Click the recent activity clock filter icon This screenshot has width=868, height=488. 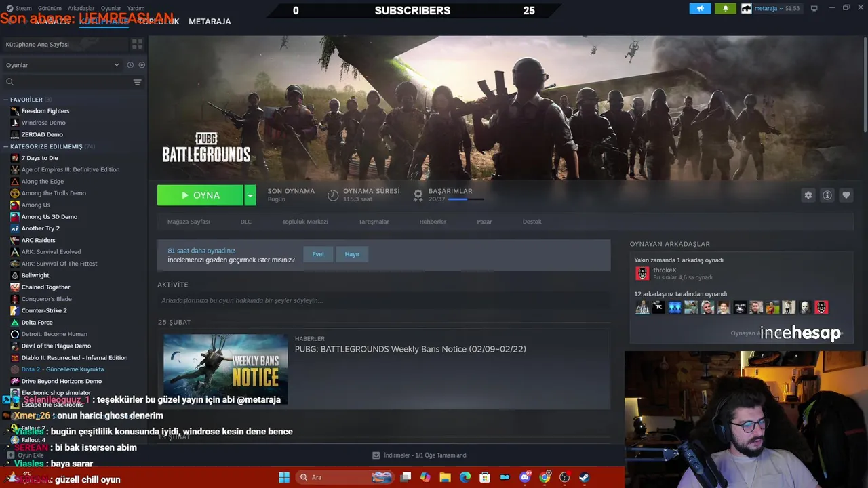coord(130,65)
